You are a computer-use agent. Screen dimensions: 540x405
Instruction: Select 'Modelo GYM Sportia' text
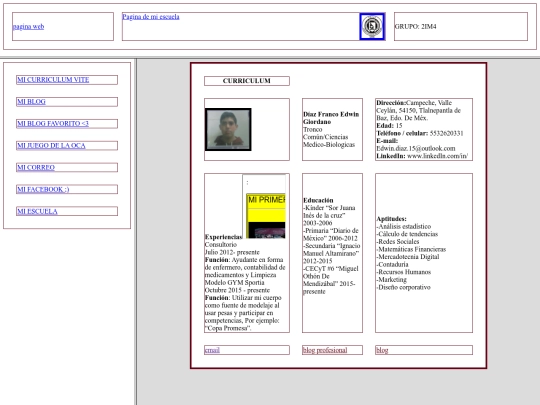[x=235, y=282]
